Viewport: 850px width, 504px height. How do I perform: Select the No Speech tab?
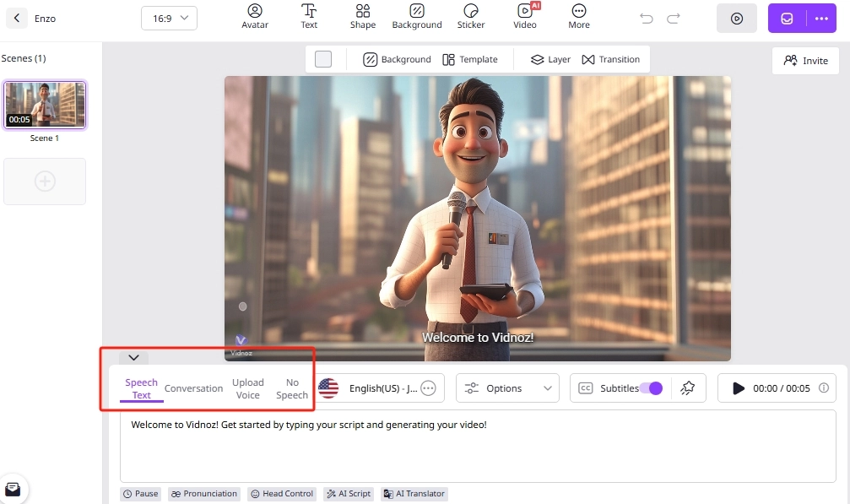tap(291, 388)
